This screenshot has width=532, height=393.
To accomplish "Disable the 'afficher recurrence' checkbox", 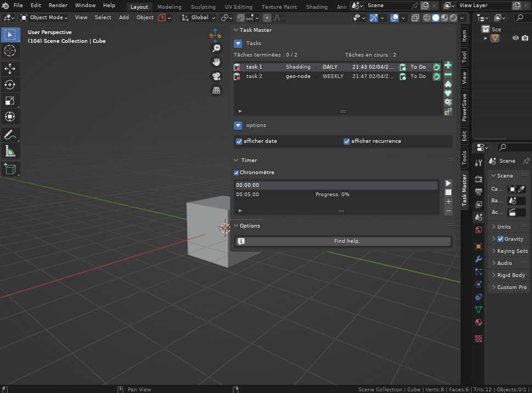I will click(x=346, y=141).
